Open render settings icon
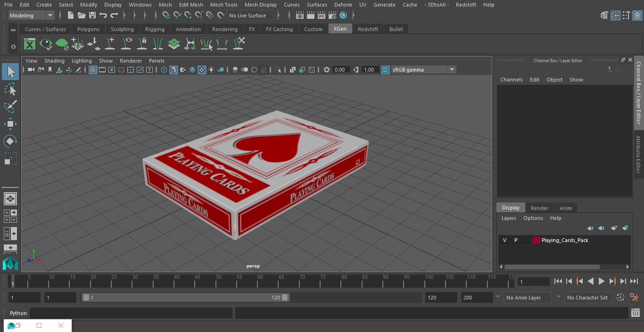644x332 pixels. click(332, 16)
